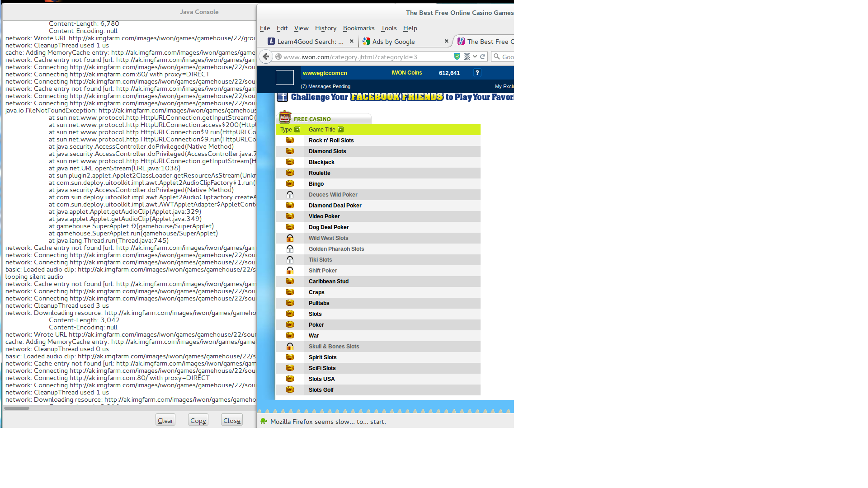Click the browser back arrow button
The image size is (868, 488).
pyautogui.click(x=266, y=56)
